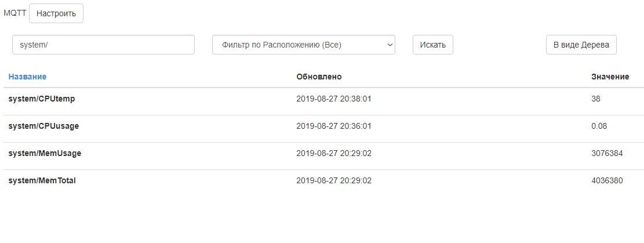Select the system/MemUsage entry
Screen dimensions: 644x243
[x=45, y=153]
